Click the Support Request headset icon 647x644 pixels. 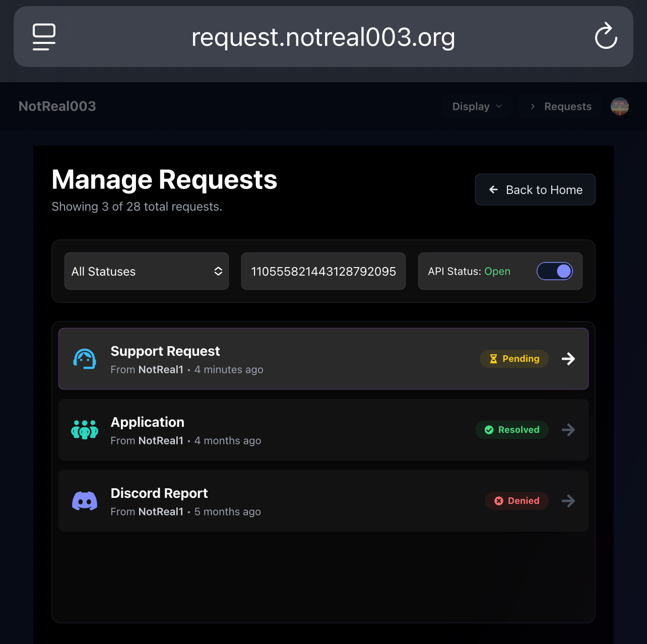pyautogui.click(x=85, y=359)
